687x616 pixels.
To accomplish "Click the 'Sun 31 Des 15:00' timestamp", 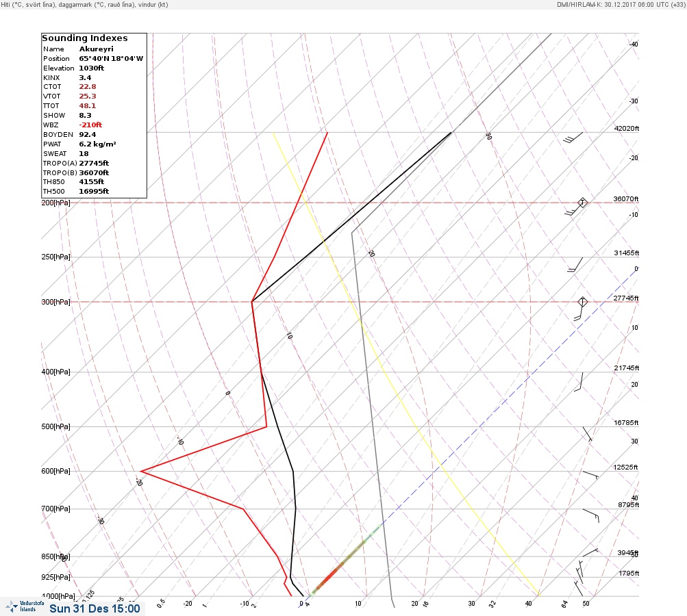I will click(95, 608).
